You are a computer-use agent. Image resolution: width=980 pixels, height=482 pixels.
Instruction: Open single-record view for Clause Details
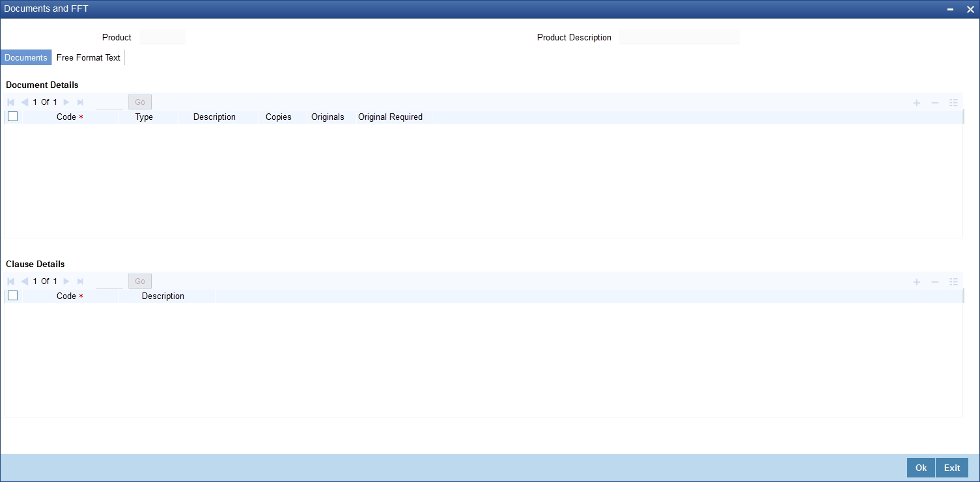click(953, 282)
